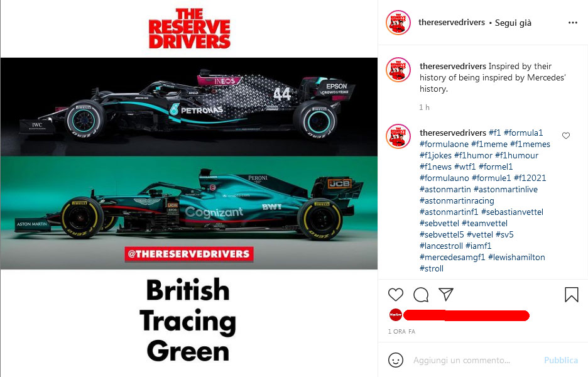Focus the 'Aggiungi un commento...' field

[x=475, y=360]
